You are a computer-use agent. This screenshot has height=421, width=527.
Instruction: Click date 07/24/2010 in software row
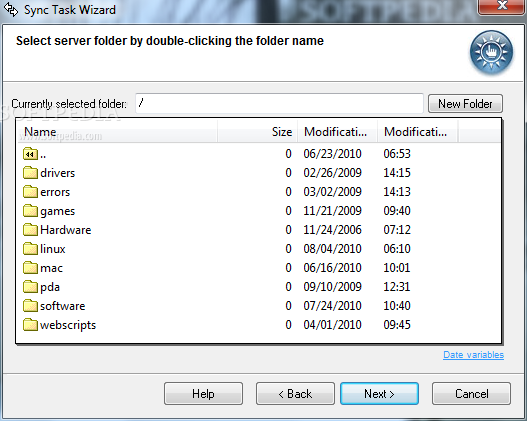tap(332, 306)
